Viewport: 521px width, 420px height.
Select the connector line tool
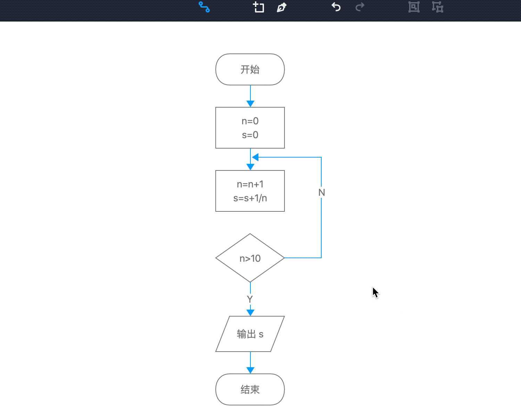pyautogui.click(x=204, y=7)
